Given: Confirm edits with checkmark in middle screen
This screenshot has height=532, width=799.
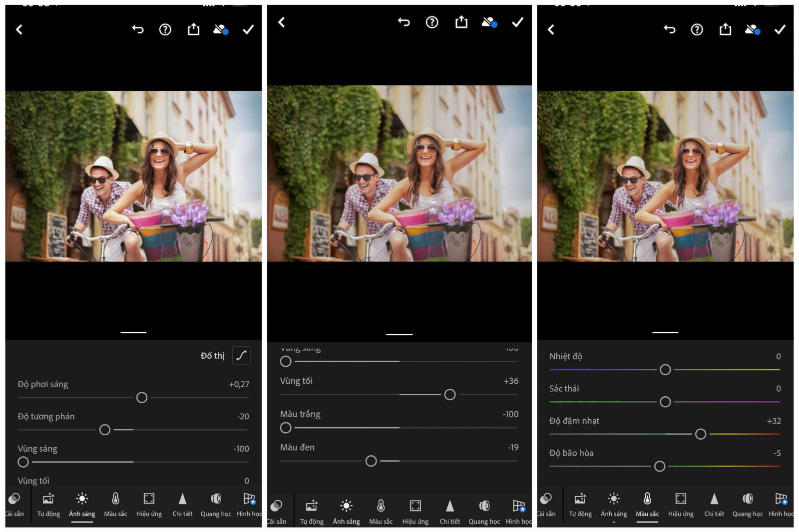Looking at the screenshot, I should (x=518, y=22).
